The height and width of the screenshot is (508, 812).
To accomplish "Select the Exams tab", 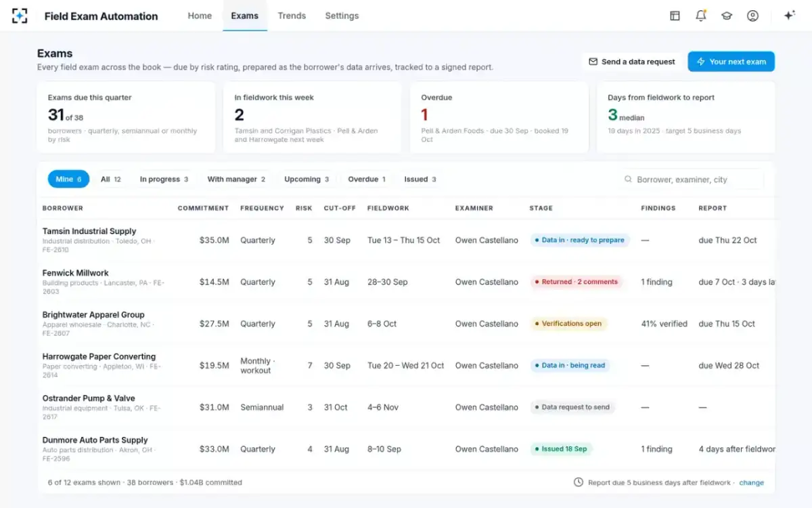I will [x=245, y=16].
